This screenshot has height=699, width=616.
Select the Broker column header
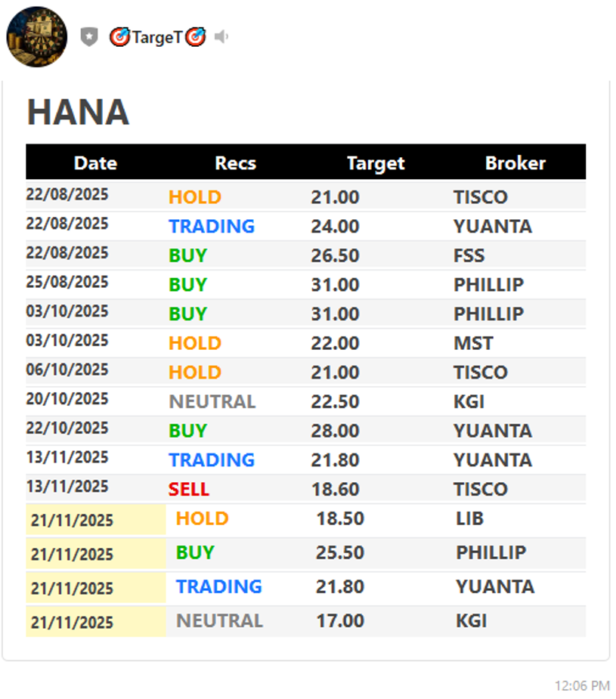[515, 163]
